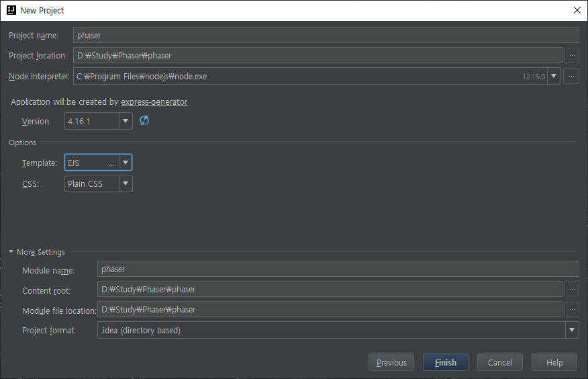This screenshot has height=379, width=588.
Task: Click the Options section label
Action: (23, 142)
